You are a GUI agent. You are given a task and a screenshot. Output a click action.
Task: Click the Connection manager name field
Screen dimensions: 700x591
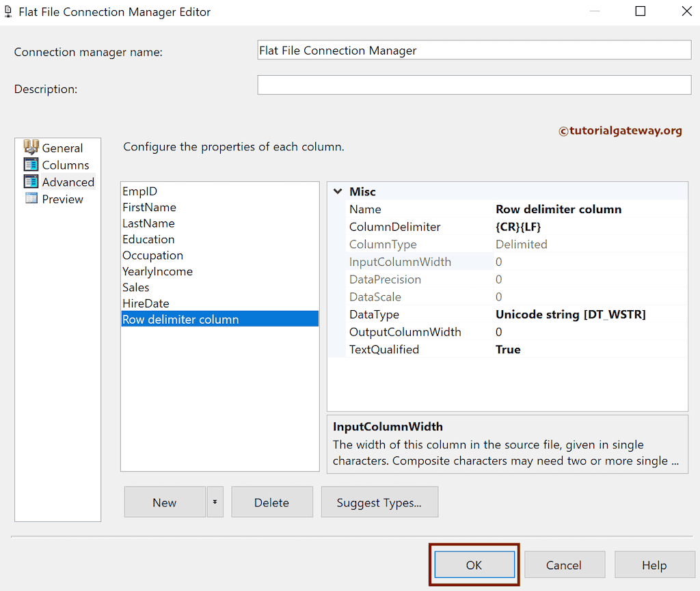474,51
